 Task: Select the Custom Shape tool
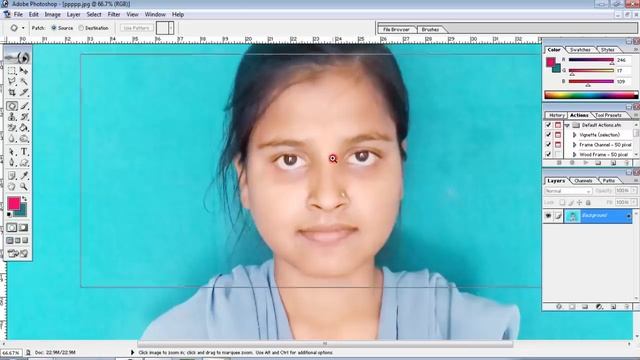(24, 163)
